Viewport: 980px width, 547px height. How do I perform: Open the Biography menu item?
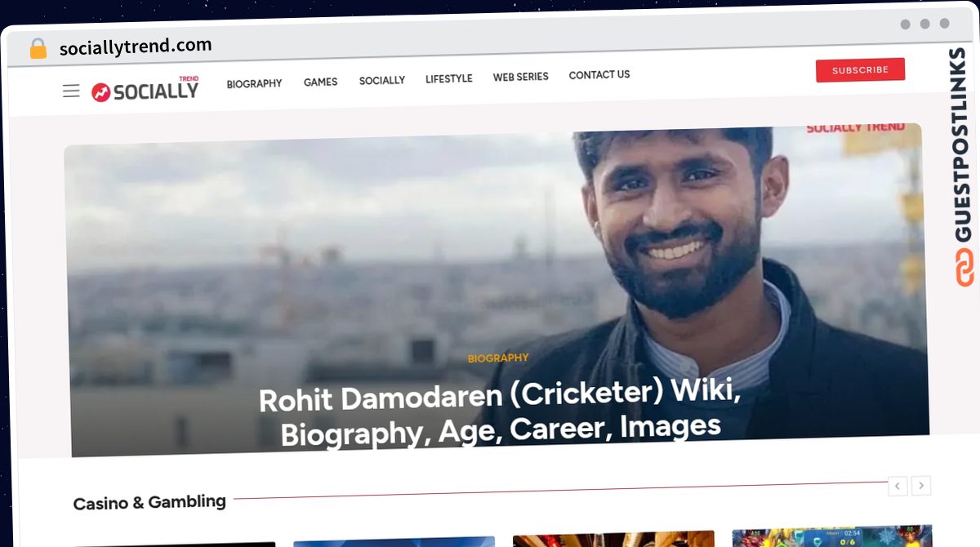[x=254, y=83]
